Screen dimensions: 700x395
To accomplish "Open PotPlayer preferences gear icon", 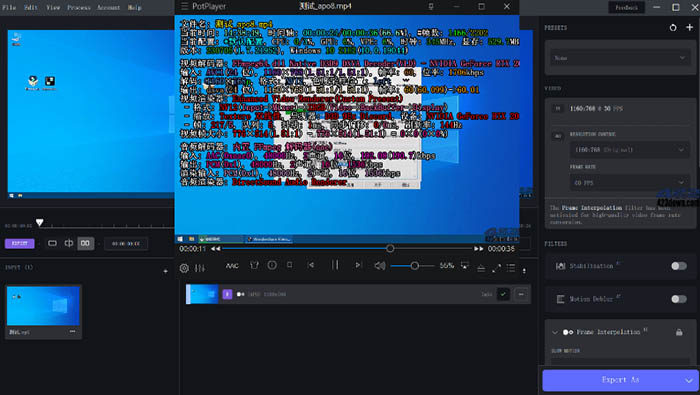I will [184, 268].
